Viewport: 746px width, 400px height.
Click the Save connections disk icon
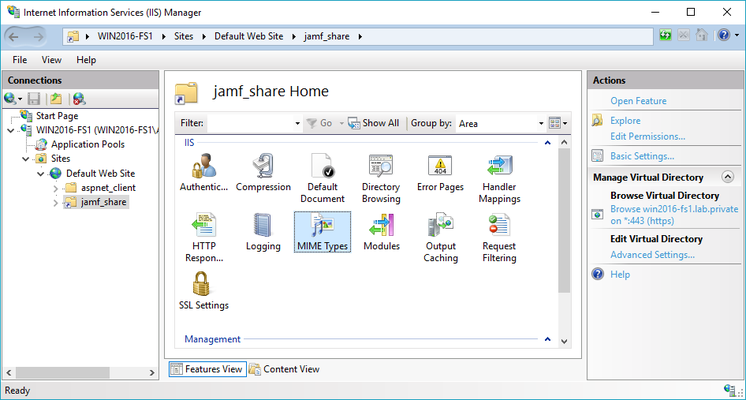point(34,98)
